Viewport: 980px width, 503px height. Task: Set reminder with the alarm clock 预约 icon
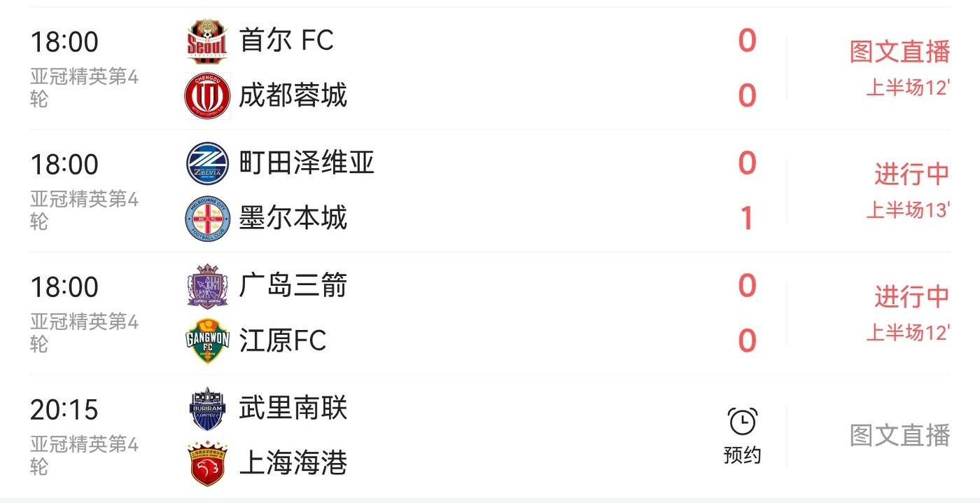tap(742, 436)
